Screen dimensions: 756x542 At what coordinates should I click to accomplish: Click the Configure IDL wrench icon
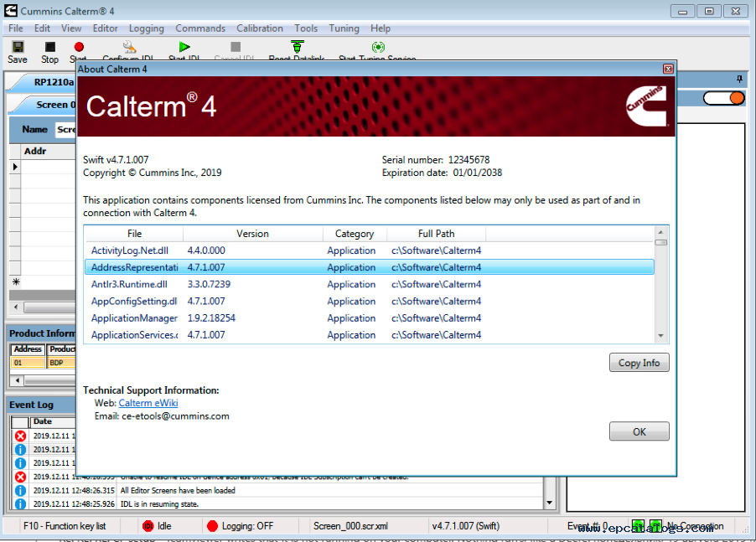point(129,47)
